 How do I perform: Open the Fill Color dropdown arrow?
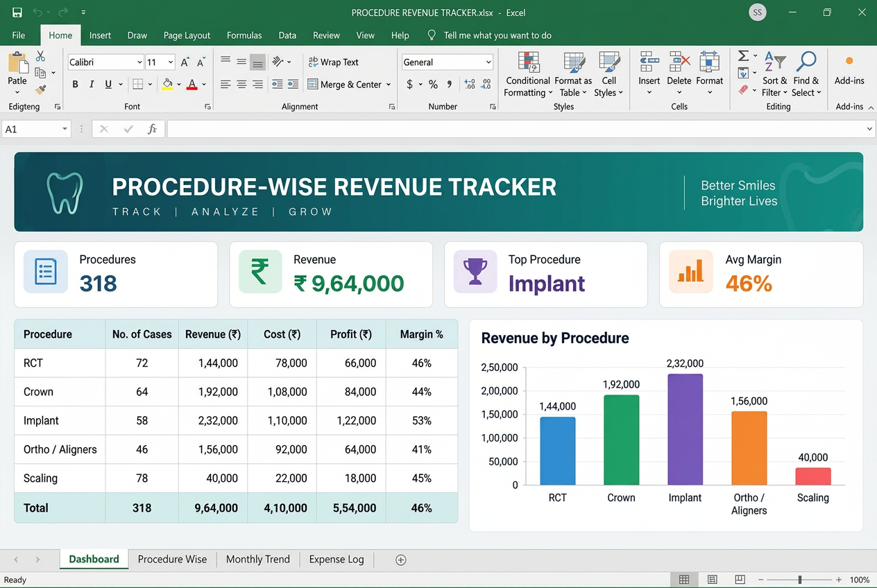(179, 85)
